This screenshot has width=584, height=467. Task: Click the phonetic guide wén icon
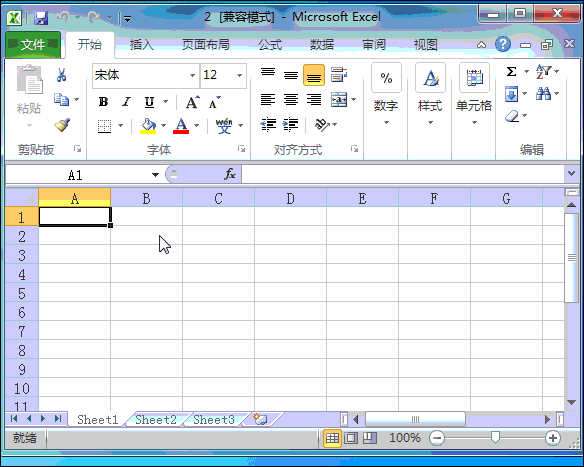pyautogui.click(x=224, y=126)
